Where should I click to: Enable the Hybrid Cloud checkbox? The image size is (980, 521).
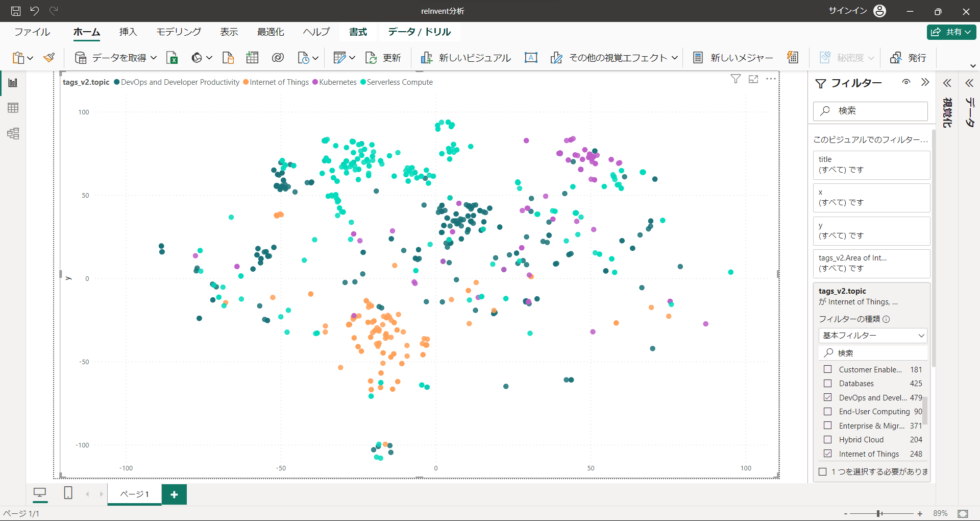tap(828, 439)
